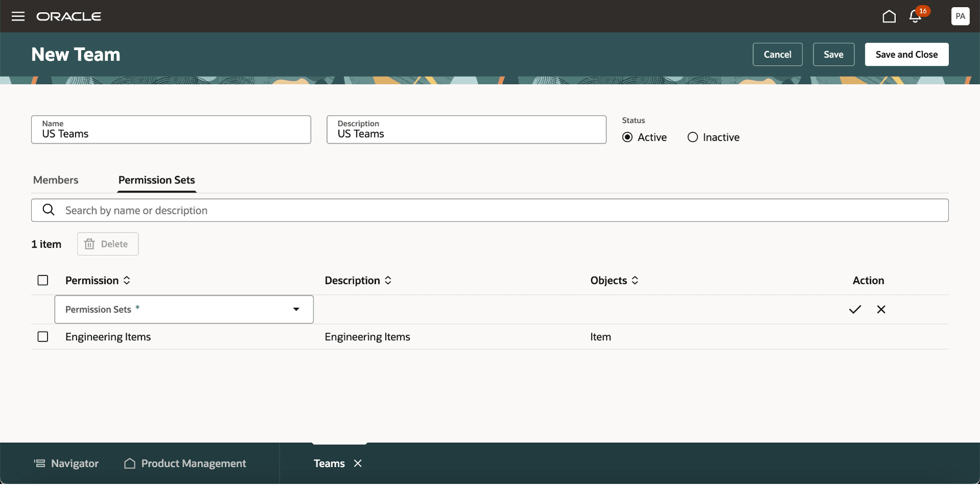Discard the new permission row with X
The height and width of the screenshot is (485, 980).
881,309
